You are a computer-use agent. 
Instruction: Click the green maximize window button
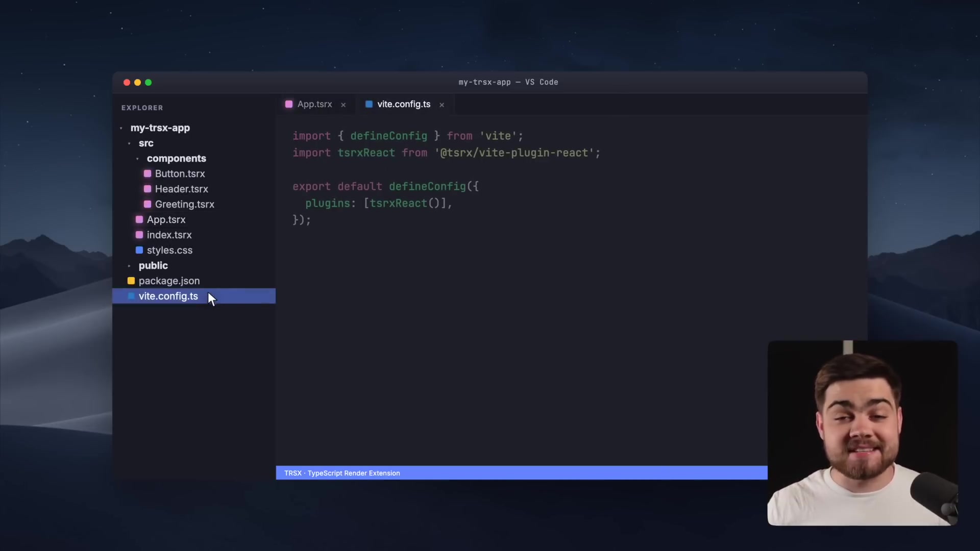tap(148, 82)
